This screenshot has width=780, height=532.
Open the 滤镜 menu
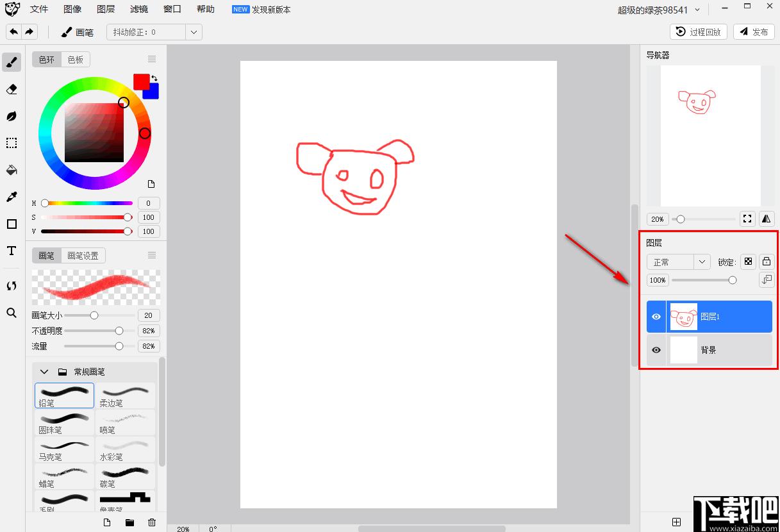139,10
